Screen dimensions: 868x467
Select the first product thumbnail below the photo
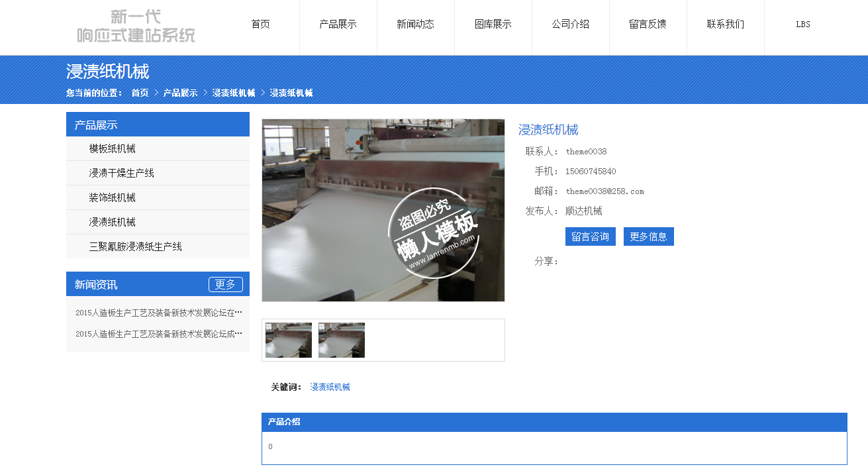[289, 340]
